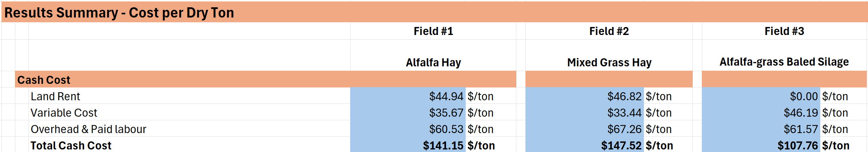Select the Results Summary title cell
The height and width of the screenshot is (152, 868).
pos(119,13)
